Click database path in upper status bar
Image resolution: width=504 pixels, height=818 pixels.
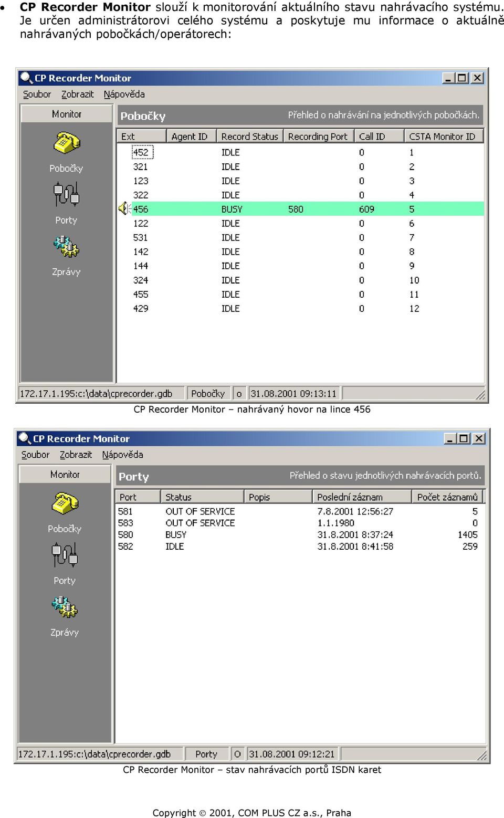tap(102, 394)
